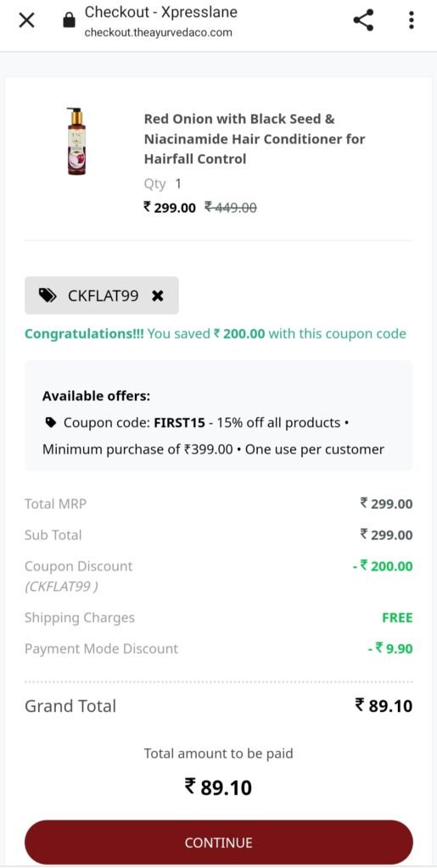Viewport: 437px width, 868px height.
Task: Tap the secure padlock icon
Action: click(69, 21)
